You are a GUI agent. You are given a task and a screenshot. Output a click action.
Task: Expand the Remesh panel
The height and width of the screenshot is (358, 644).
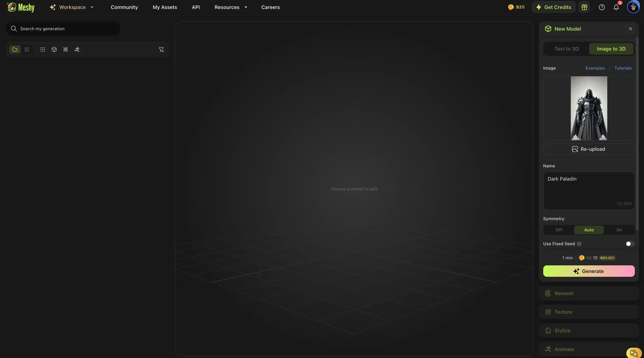click(588, 293)
